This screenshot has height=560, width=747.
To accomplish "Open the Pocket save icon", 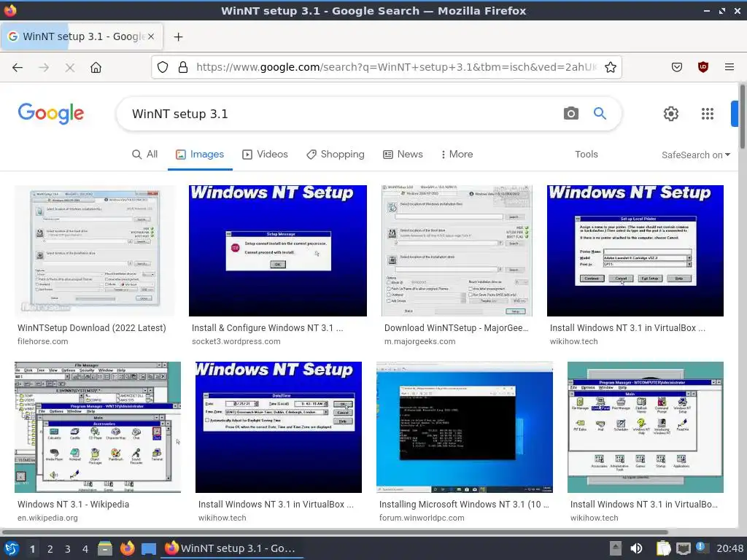I will click(676, 67).
